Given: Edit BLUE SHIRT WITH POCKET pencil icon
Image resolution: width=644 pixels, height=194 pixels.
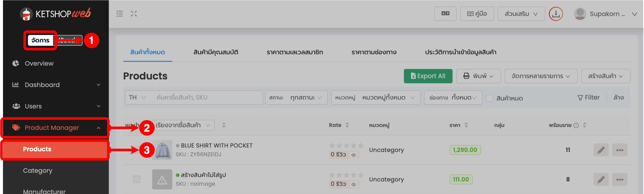Looking at the screenshot, I should (x=601, y=150).
